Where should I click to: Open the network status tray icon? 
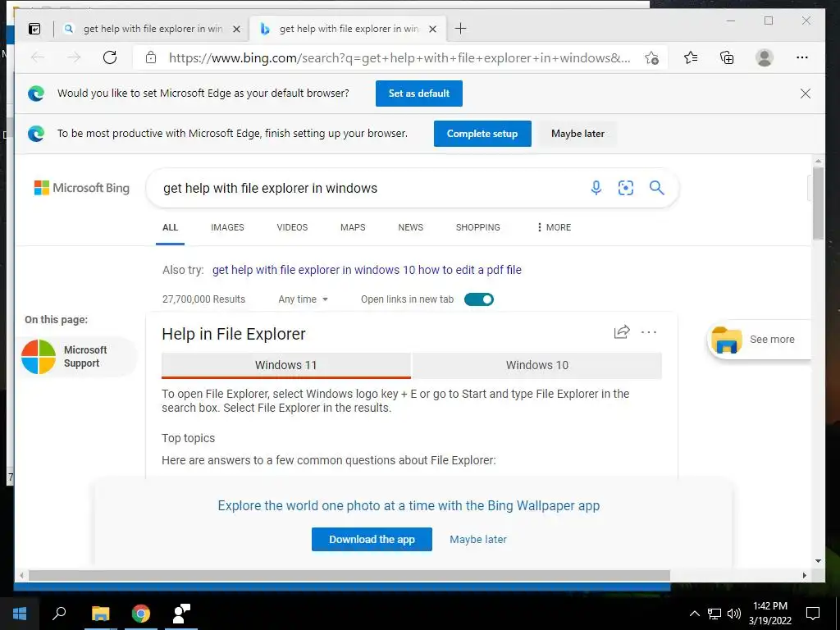point(714,614)
